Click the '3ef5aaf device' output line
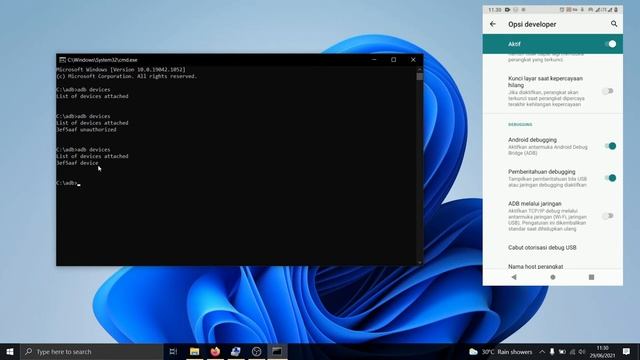The image size is (640, 360). (x=78, y=163)
